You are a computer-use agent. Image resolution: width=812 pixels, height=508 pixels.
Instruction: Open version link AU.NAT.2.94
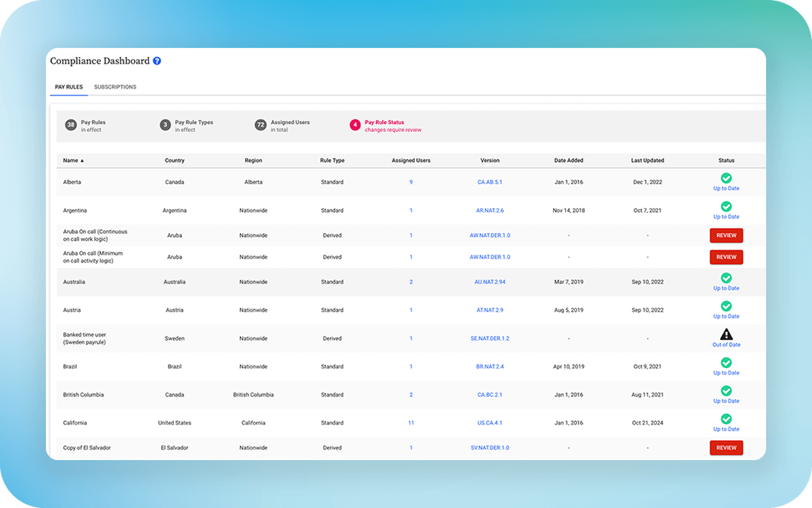tap(490, 282)
